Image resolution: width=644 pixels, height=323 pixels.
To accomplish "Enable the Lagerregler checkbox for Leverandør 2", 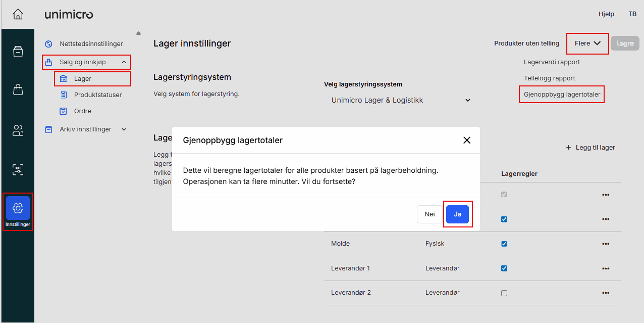I will (504, 292).
